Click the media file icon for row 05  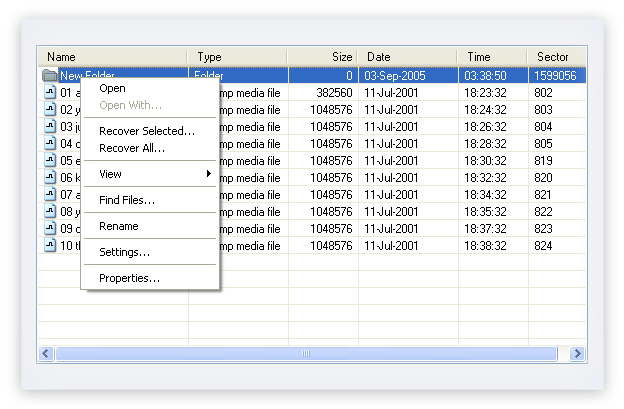click(x=50, y=160)
